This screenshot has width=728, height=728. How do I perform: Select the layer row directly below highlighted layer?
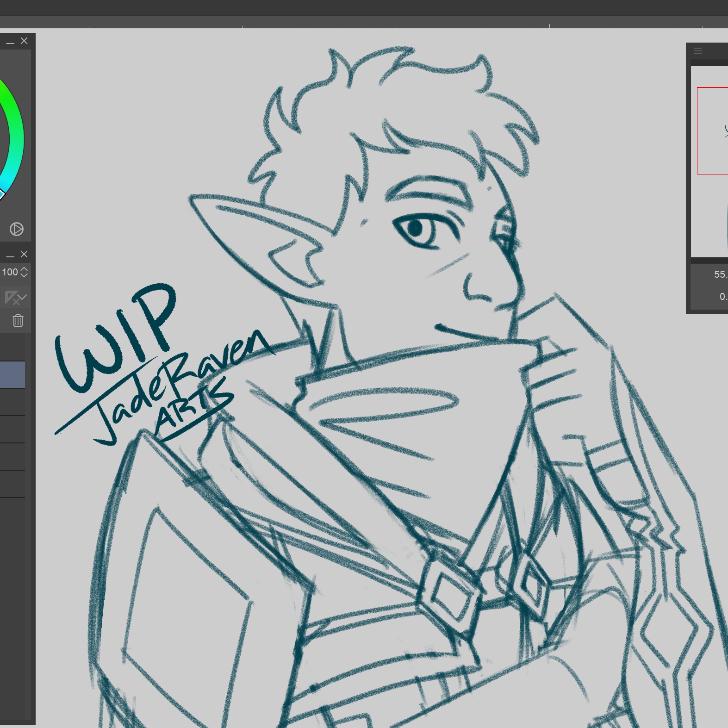[x=12, y=402]
